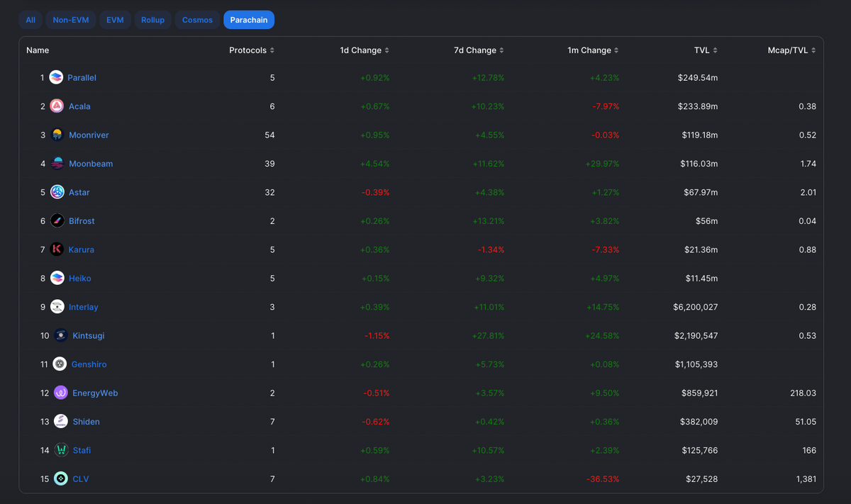Sort table by TVL column
851x504 pixels.
click(706, 50)
